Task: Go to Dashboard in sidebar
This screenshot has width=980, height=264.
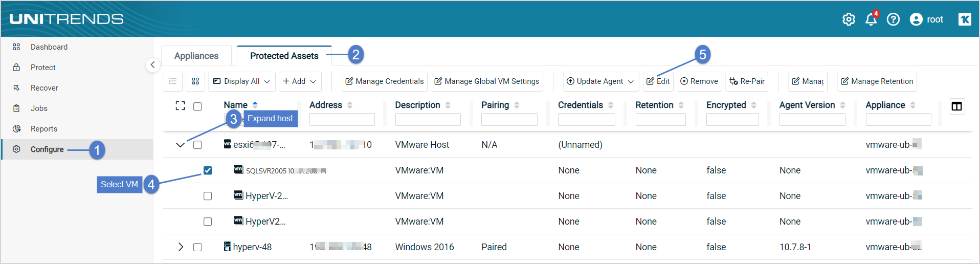Action: [49, 47]
